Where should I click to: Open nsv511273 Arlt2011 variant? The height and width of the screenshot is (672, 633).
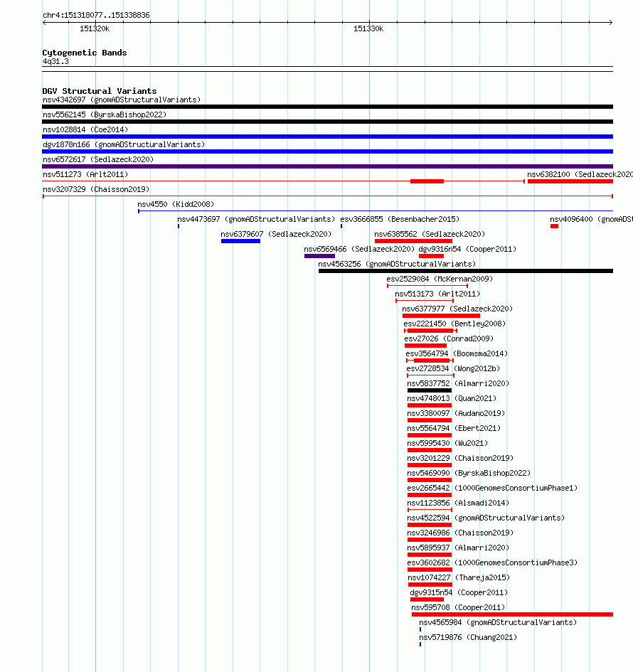click(x=85, y=174)
